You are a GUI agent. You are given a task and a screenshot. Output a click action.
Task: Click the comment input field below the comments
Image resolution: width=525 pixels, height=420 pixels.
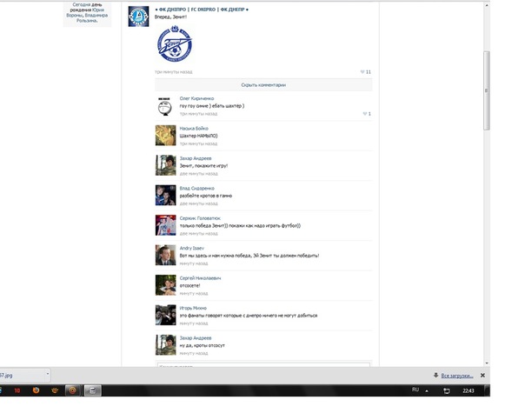coord(263,365)
